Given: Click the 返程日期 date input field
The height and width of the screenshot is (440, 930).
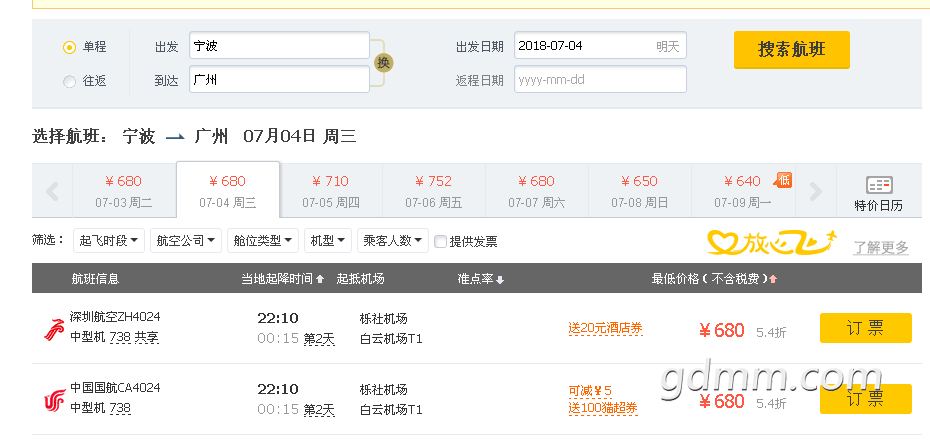Looking at the screenshot, I should (x=600, y=79).
